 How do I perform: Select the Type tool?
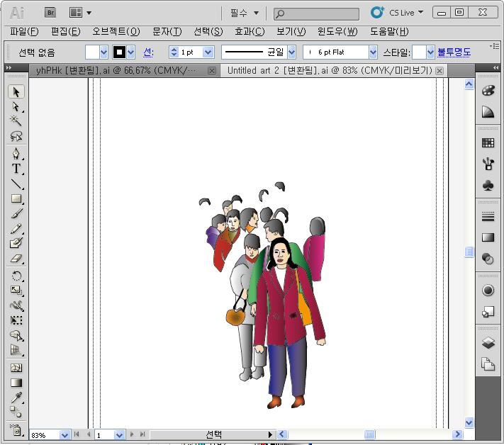point(16,169)
